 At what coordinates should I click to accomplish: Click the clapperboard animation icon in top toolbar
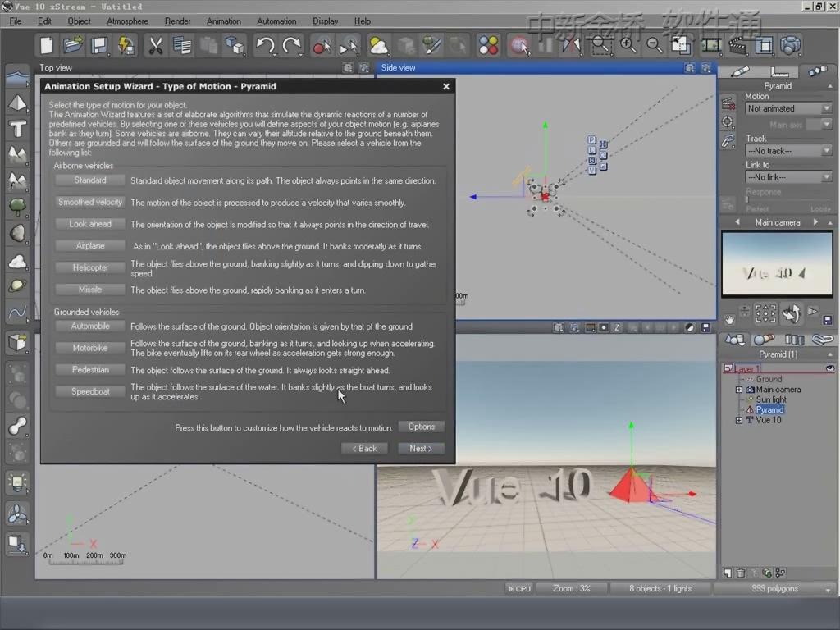[738, 46]
